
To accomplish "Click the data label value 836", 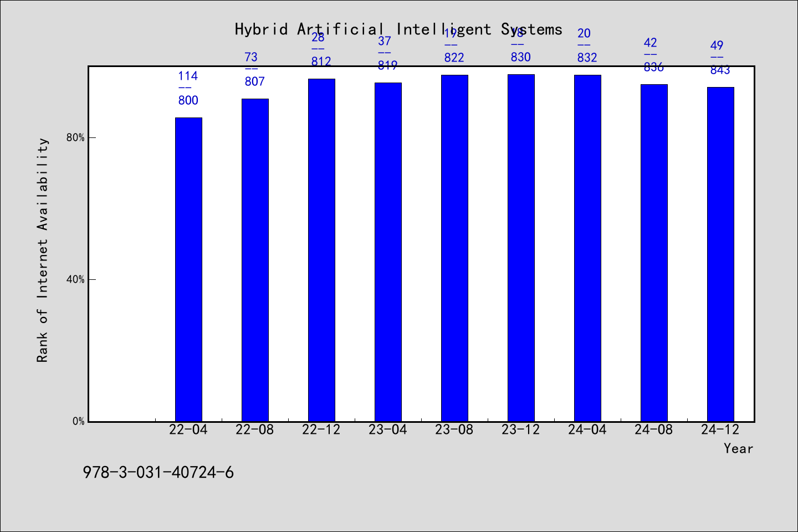I will [x=654, y=67].
